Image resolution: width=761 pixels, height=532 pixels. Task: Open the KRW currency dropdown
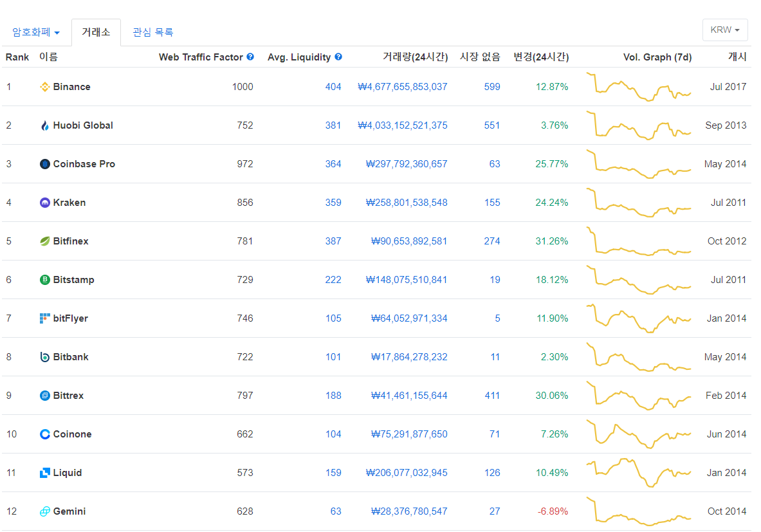point(724,30)
